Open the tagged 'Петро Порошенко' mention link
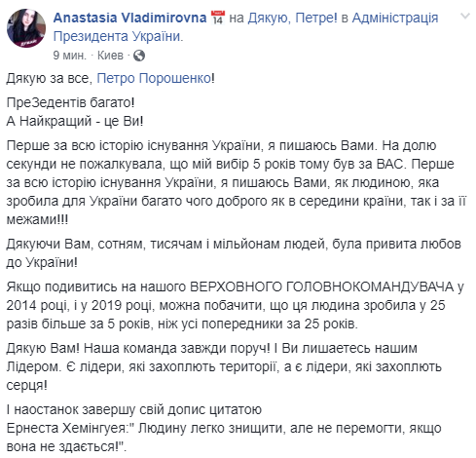Screen dimensions: 476x458 154,78
